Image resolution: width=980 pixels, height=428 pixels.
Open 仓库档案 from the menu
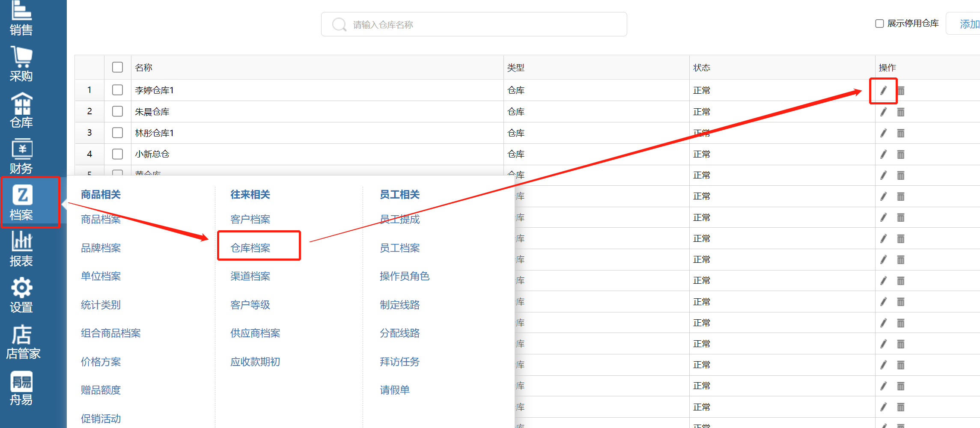point(250,248)
